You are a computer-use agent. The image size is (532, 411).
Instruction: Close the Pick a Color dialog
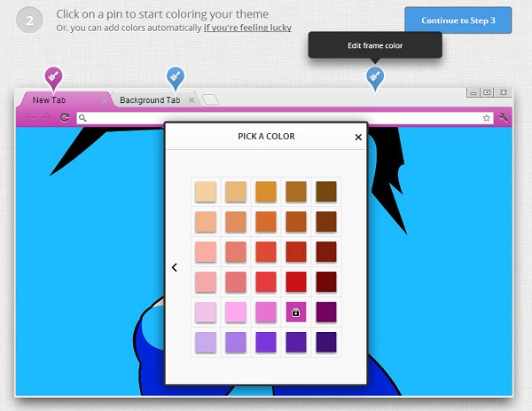[358, 137]
